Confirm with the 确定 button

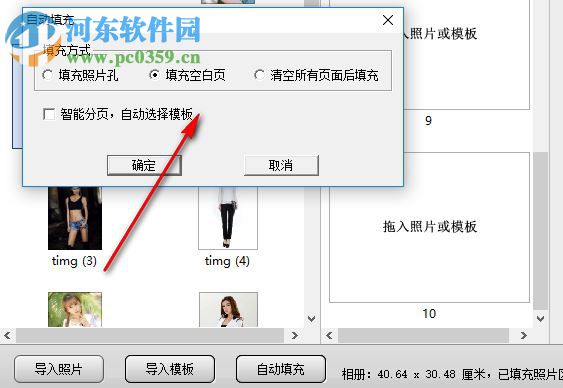(x=144, y=165)
